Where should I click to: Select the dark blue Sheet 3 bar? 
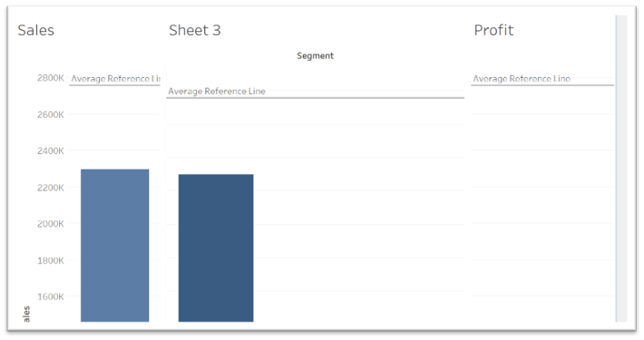pyautogui.click(x=216, y=248)
